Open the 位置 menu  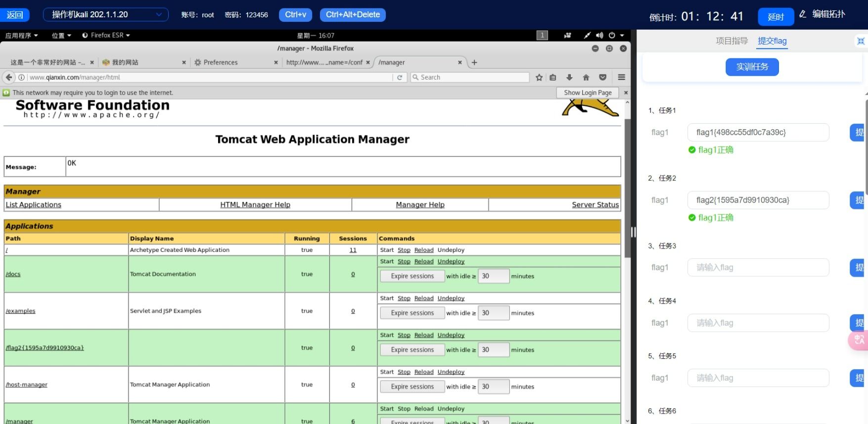tap(61, 35)
